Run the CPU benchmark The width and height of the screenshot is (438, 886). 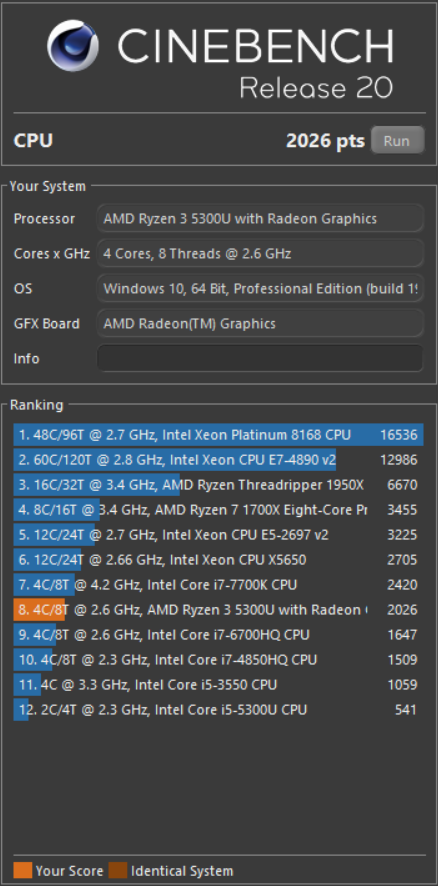(x=397, y=140)
